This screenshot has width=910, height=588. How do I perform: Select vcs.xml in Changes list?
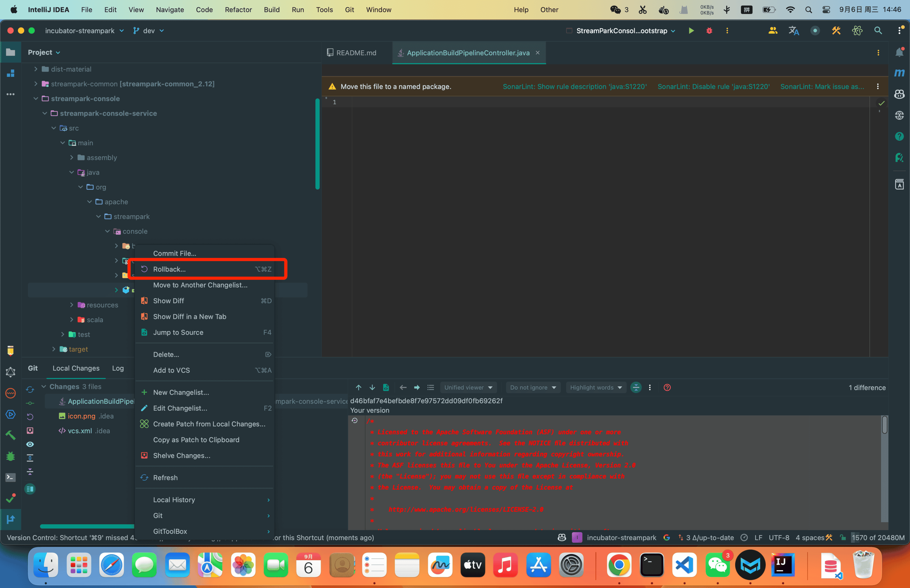pyautogui.click(x=80, y=431)
